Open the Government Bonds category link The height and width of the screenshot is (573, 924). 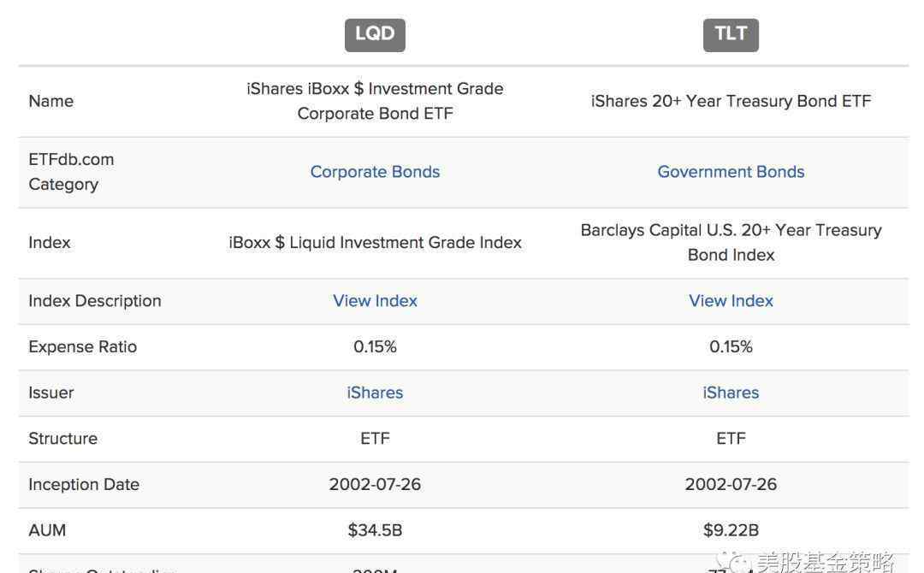(731, 172)
